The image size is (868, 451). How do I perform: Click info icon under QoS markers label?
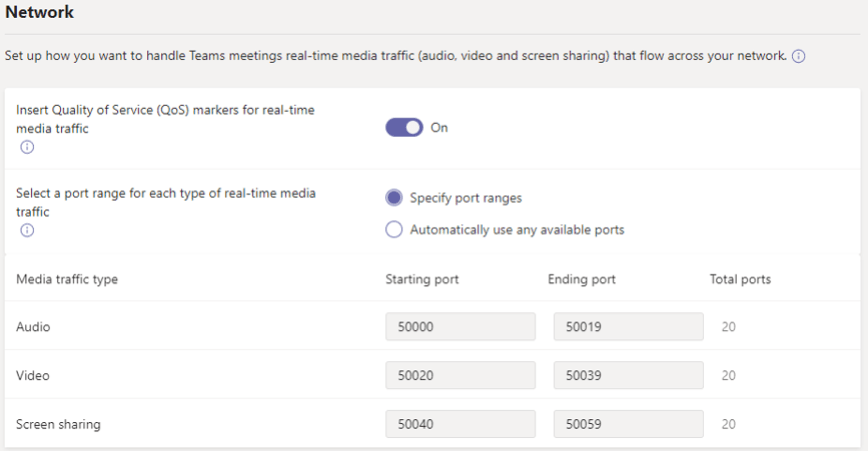(27, 147)
